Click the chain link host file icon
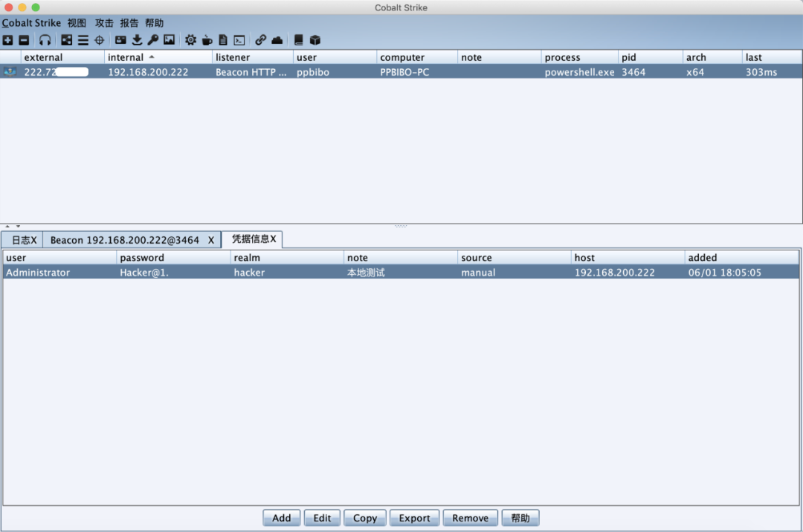Image resolution: width=803 pixels, height=532 pixels. click(x=261, y=40)
